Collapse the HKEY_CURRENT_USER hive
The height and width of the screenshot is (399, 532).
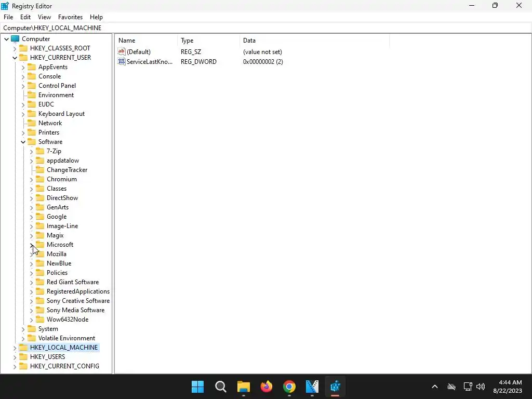pos(15,58)
